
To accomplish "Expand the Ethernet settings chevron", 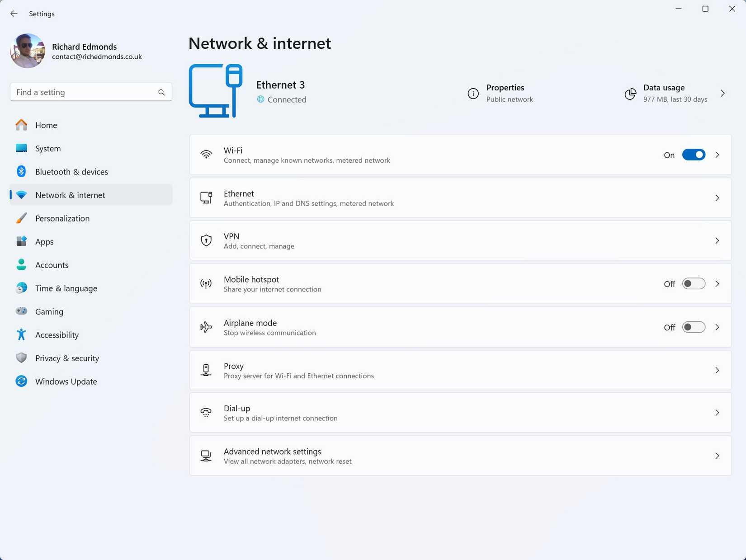I will point(717,198).
